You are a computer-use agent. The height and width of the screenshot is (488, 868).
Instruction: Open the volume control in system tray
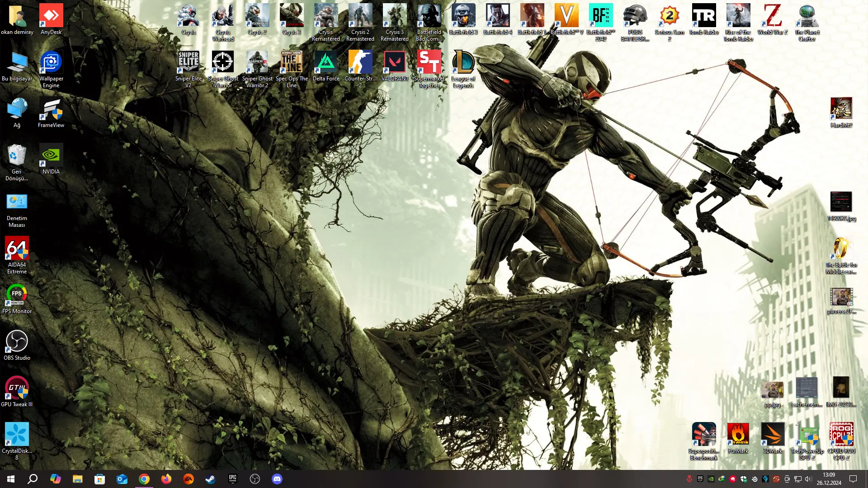pyautogui.click(x=808, y=479)
